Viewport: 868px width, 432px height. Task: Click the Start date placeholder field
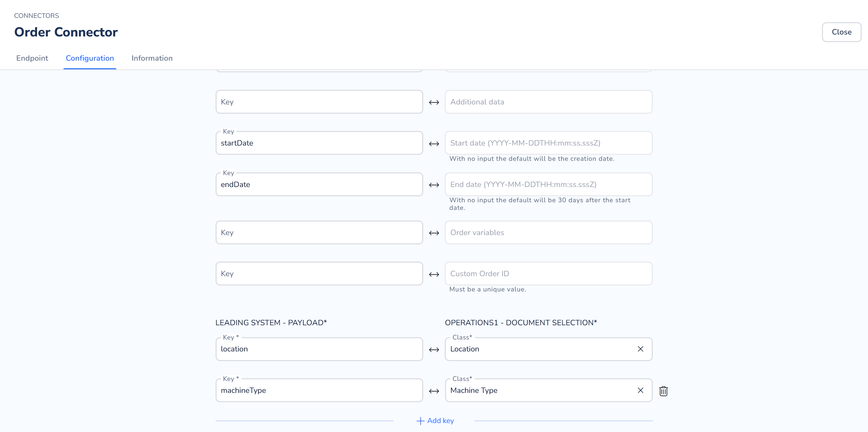click(x=548, y=143)
